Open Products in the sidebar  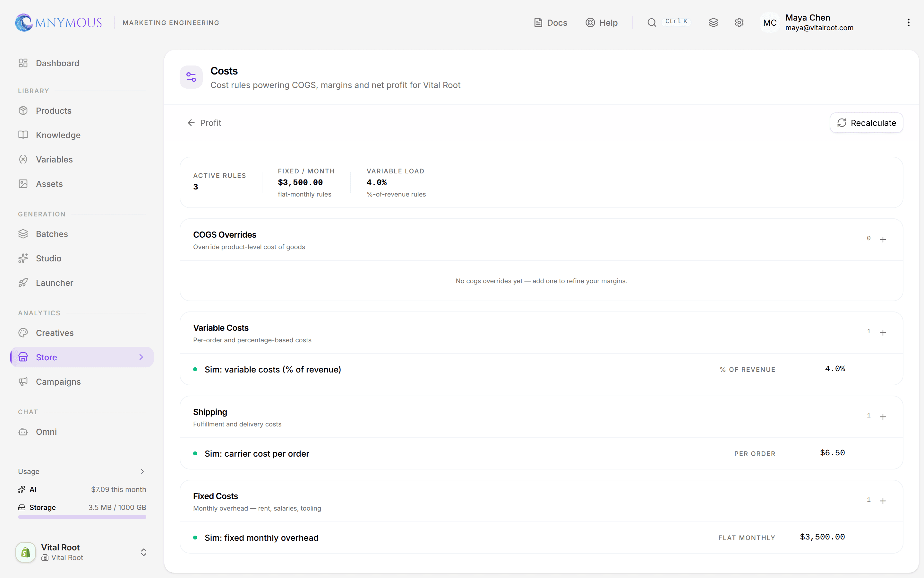point(82,110)
